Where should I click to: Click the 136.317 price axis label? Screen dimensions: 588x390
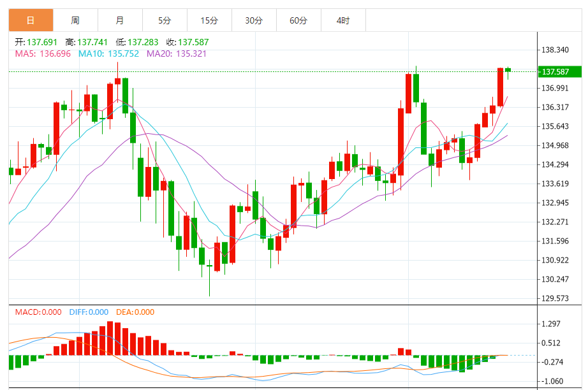(x=555, y=107)
